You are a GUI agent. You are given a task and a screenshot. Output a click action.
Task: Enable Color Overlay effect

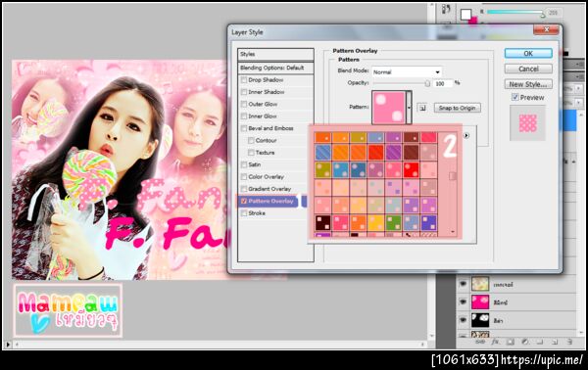[244, 177]
